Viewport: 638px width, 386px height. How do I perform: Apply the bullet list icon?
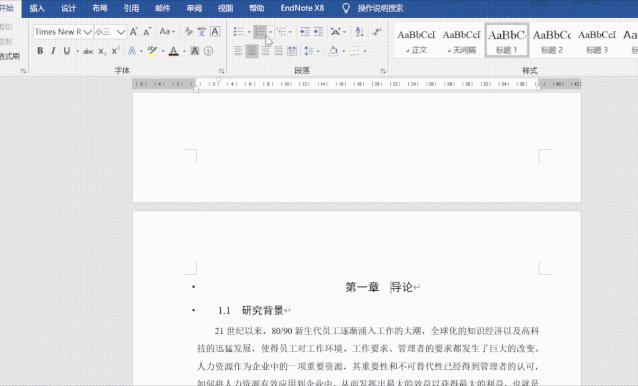click(238, 32)
